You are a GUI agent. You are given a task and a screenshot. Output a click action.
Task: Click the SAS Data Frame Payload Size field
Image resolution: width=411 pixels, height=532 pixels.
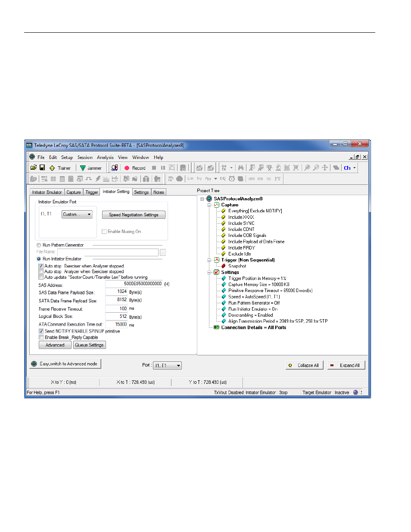pos(116,292)
